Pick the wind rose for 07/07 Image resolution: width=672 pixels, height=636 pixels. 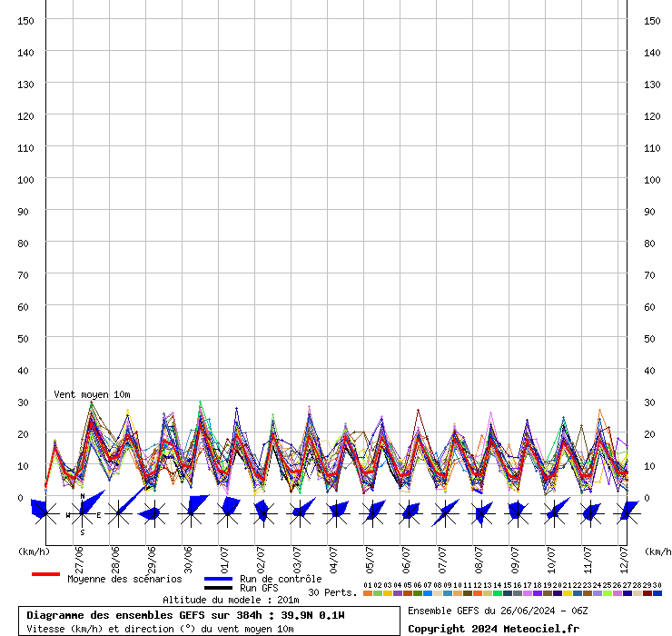click(x=445, y=514)
